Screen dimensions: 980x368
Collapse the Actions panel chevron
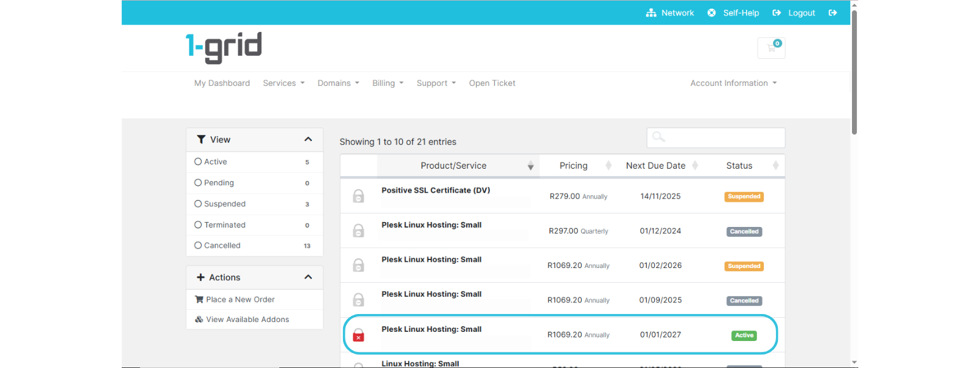pos(308,277)
